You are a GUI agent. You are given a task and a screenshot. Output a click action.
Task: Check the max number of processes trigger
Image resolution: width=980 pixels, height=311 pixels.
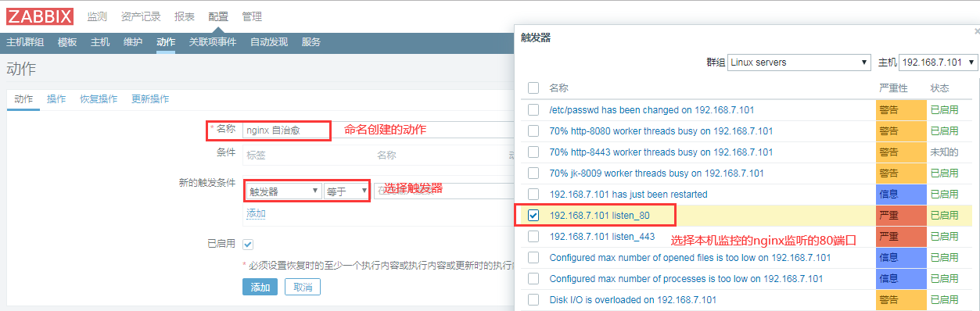533,278
